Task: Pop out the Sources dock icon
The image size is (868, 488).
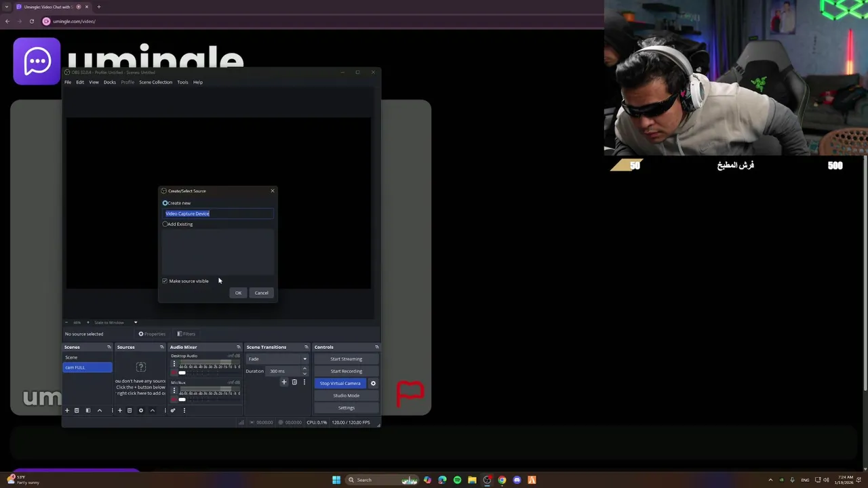Action: (x=161, y=347)
